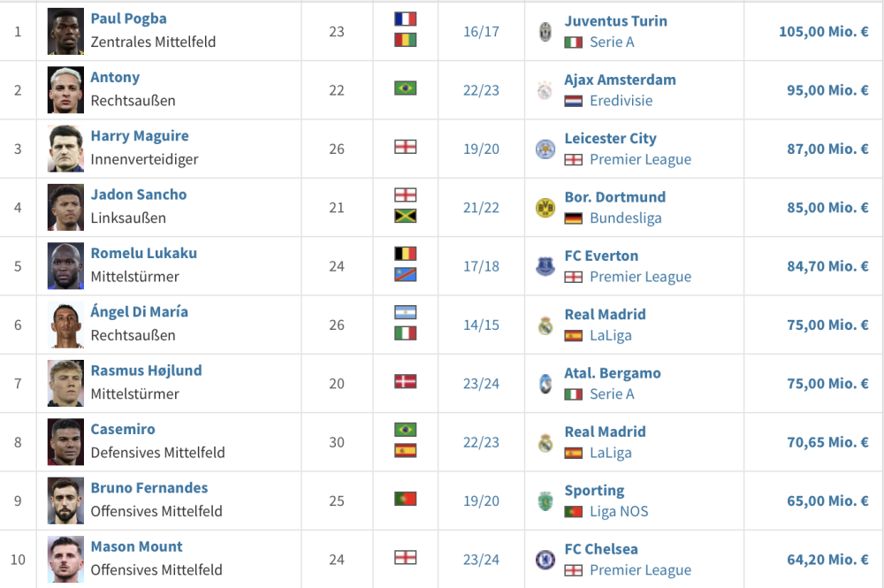Image resolution: width=884 pixels, height=588 pixels.
Task: Click the Ajax Amsterdam club crest
Action: (545, 90)
